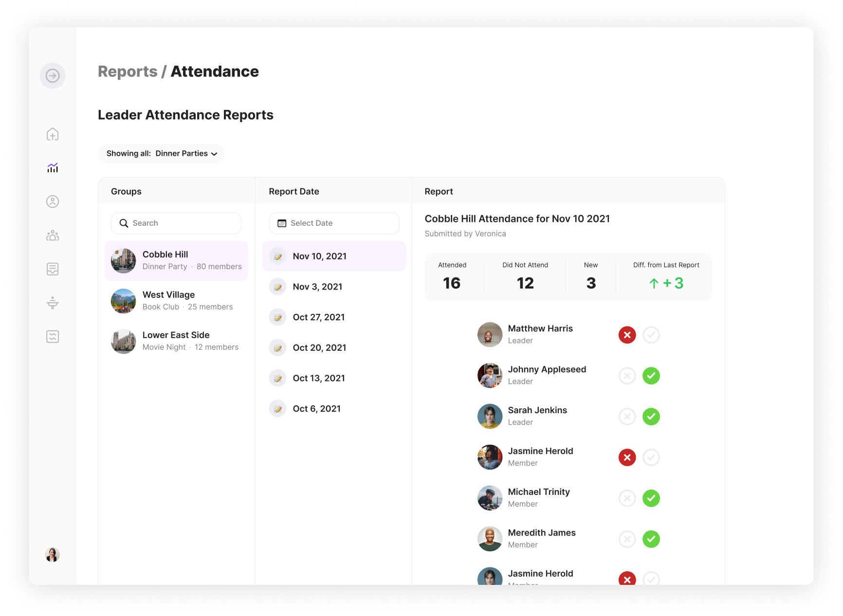Open the media card icon at sidebar bottom
843x616 pixels.
[x=53, y=336]
